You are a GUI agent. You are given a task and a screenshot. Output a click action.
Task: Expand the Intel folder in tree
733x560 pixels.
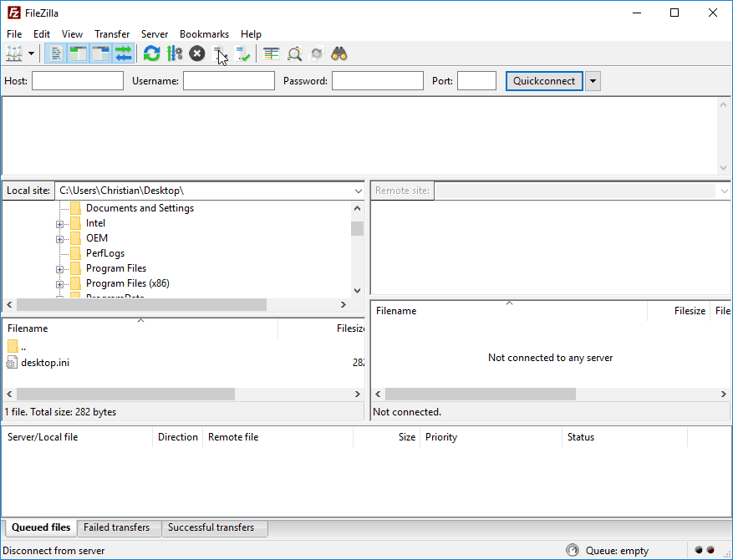60,224
